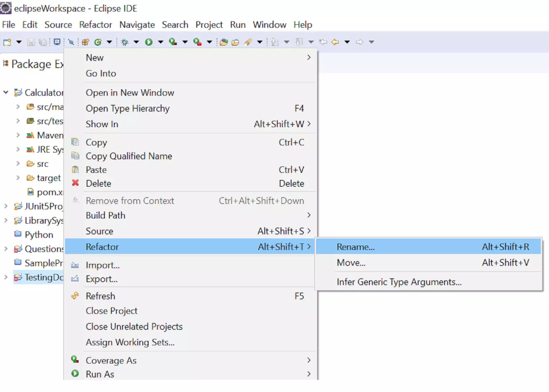Open the Window menu
This screenshot has height=392, width=549.
[269, 25]
